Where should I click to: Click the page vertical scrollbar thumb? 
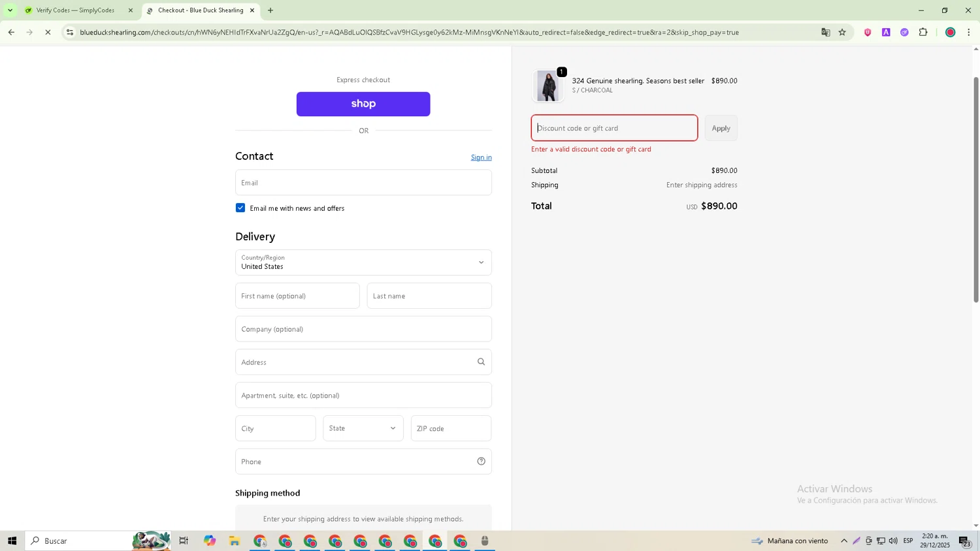(x=976, y=189)
